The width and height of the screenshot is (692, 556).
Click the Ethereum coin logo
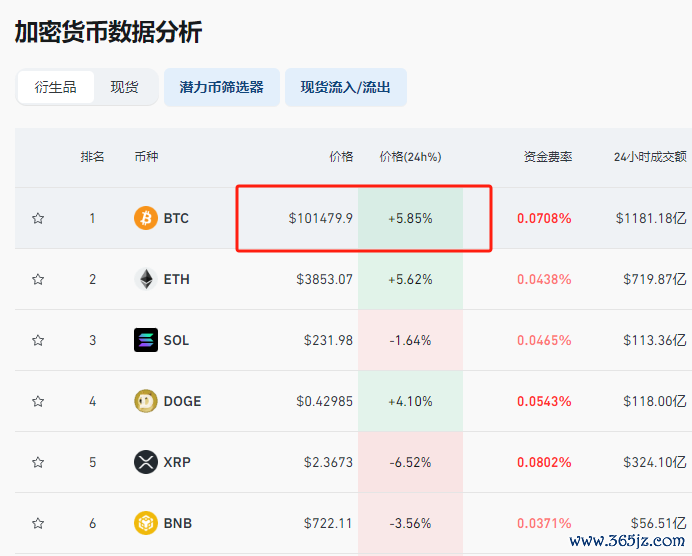[x=146, y=279]
